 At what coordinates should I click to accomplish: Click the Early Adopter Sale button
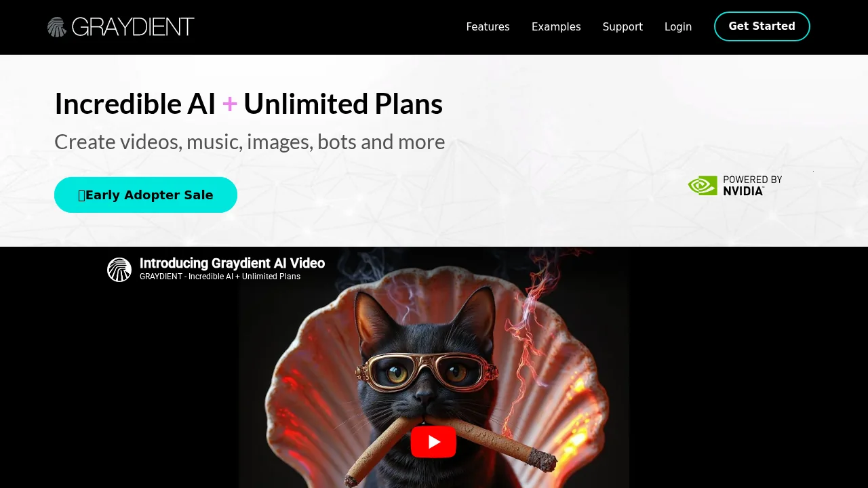146,195
